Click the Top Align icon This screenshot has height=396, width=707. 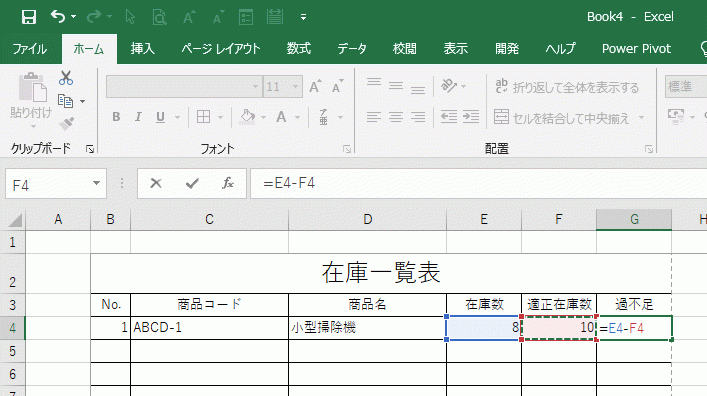tap(374, 84)
